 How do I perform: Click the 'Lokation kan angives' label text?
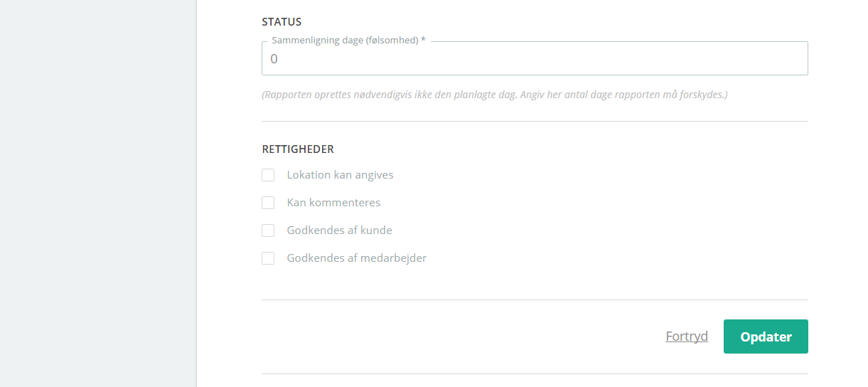click(340, 175)
